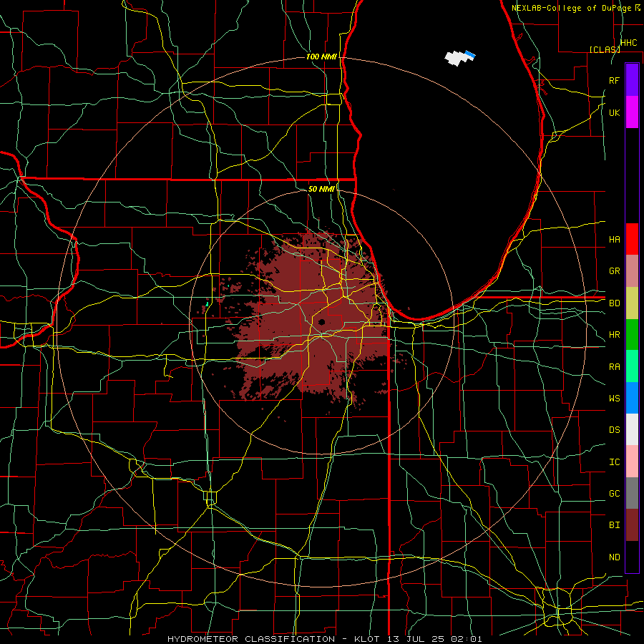This screenshot has width=644, height=644.
Task: Select the IC pink legend swatch
Action: [632, 462]
